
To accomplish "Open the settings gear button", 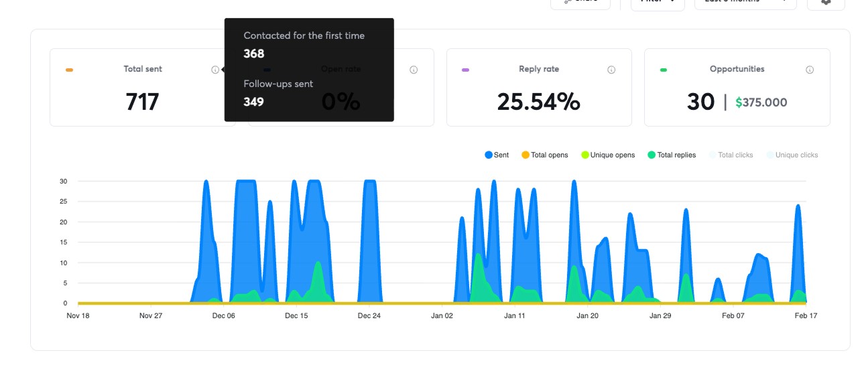I will 826,2.
